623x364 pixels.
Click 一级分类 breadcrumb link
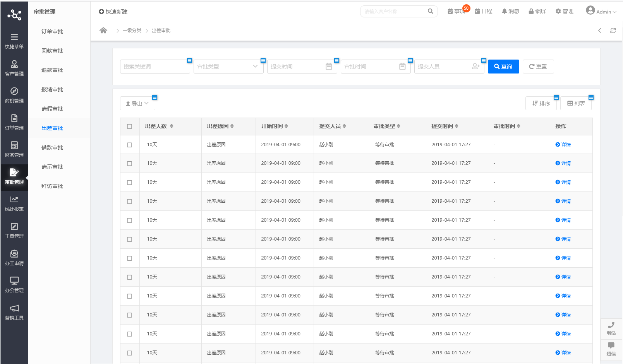(x=132, y=31)
